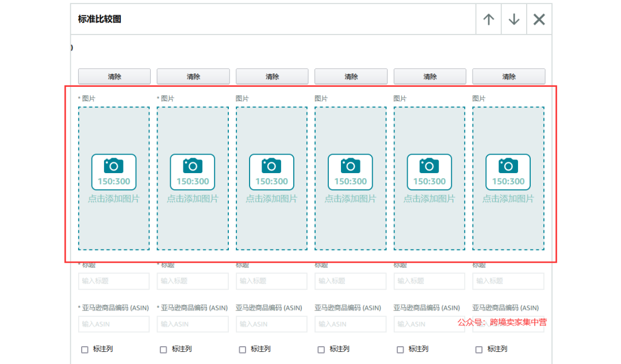
Task: Toggle the 标注列 checkbox in fifth column
Action: 400,349
